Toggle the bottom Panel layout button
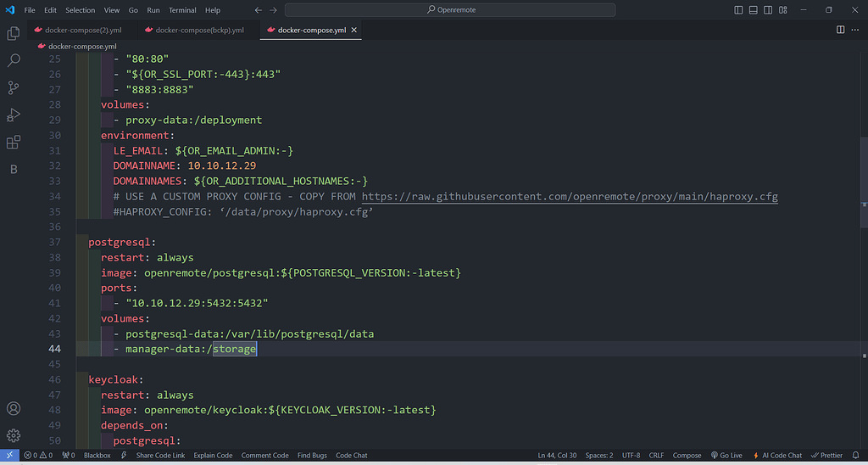 (753, 10)
